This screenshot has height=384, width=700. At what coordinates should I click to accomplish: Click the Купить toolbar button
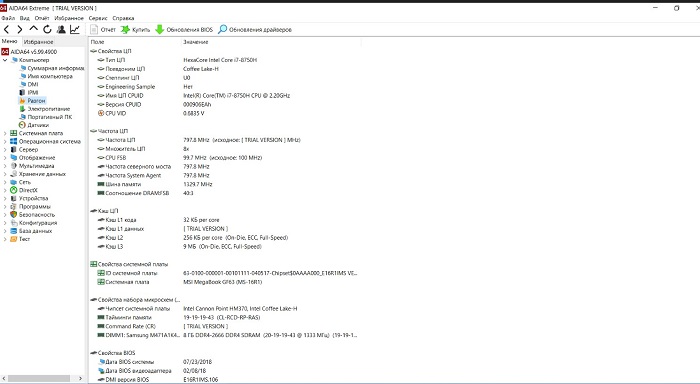135,29
